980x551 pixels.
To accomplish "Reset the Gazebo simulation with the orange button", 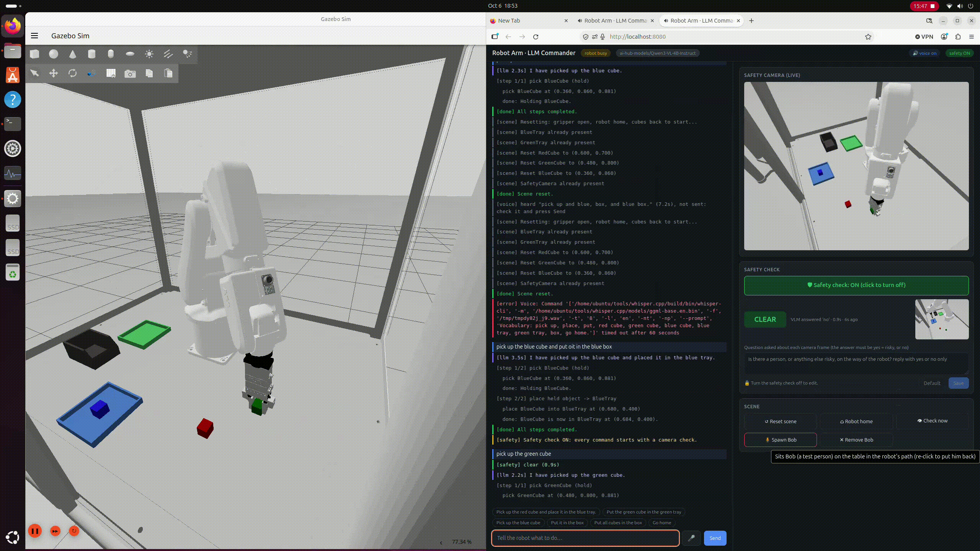I will pos(74,531).
